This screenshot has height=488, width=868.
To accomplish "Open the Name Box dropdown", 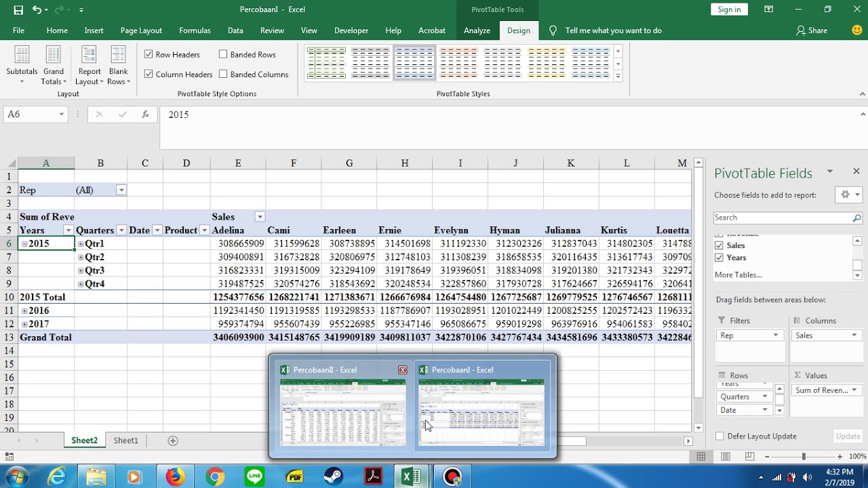I will coord(61,115).
